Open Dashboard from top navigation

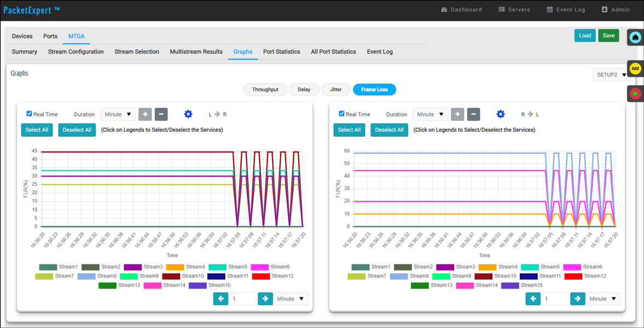[461, 9]
